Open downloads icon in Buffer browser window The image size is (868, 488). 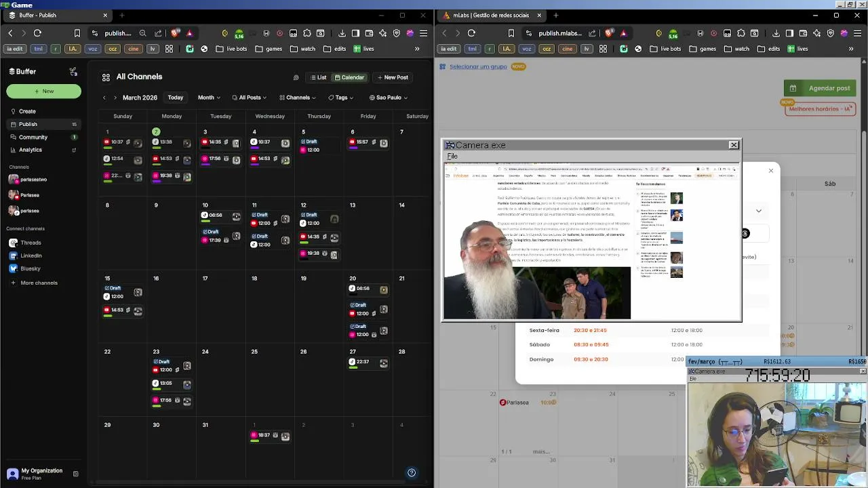(x=342, y=33)
